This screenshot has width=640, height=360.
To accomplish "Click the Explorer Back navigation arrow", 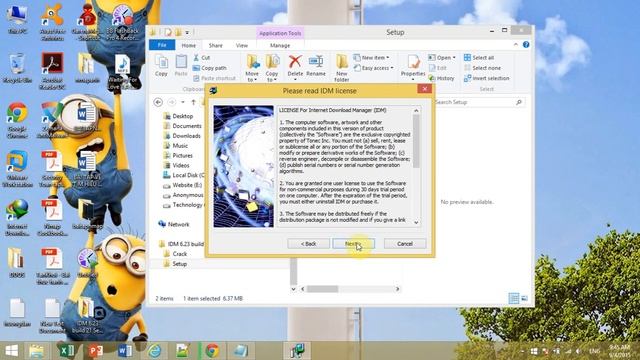I will (x=158, y=102).
